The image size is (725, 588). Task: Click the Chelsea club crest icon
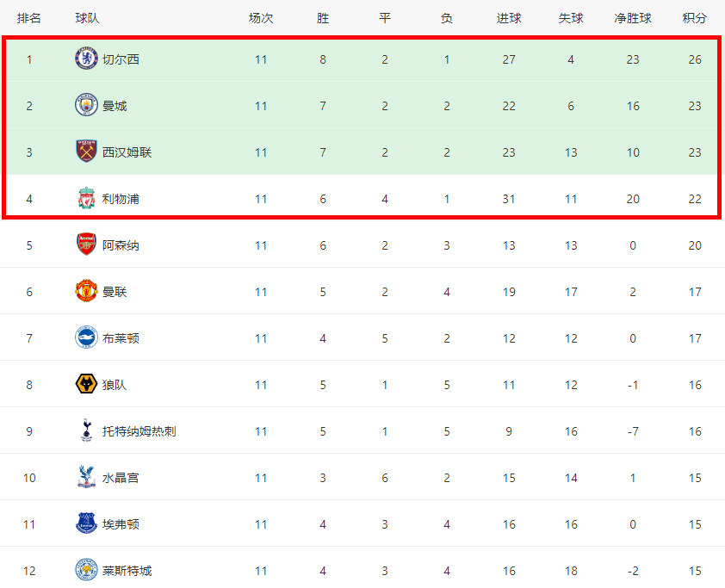[86, 59]
